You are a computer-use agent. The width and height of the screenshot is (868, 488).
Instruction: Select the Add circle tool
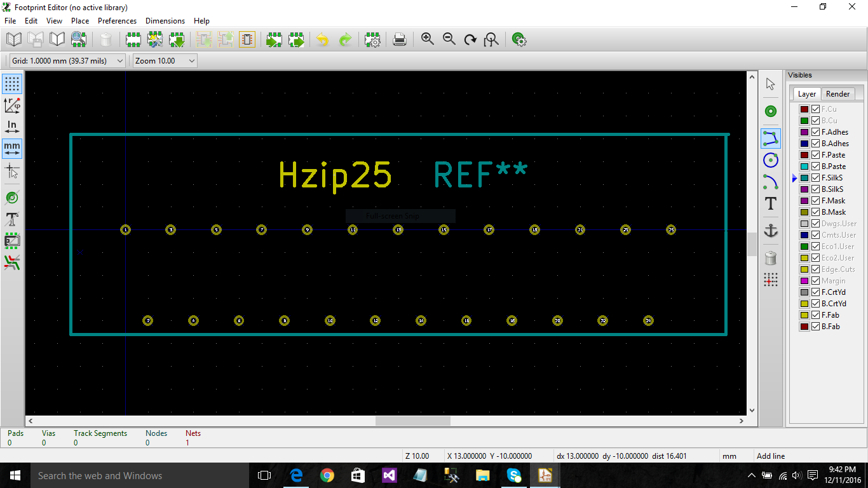pyautogui.click(x=771, y=160)
